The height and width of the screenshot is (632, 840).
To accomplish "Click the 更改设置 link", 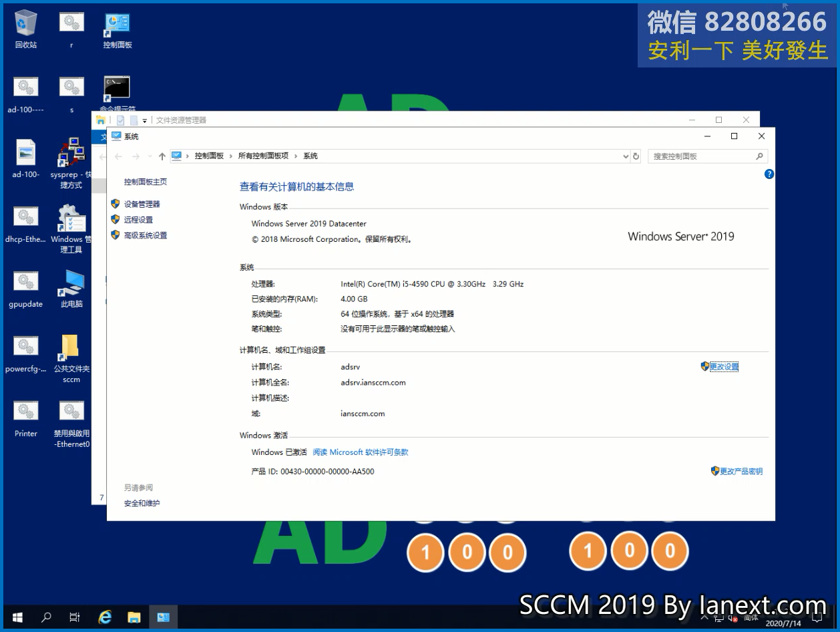I will click(724, 367).
